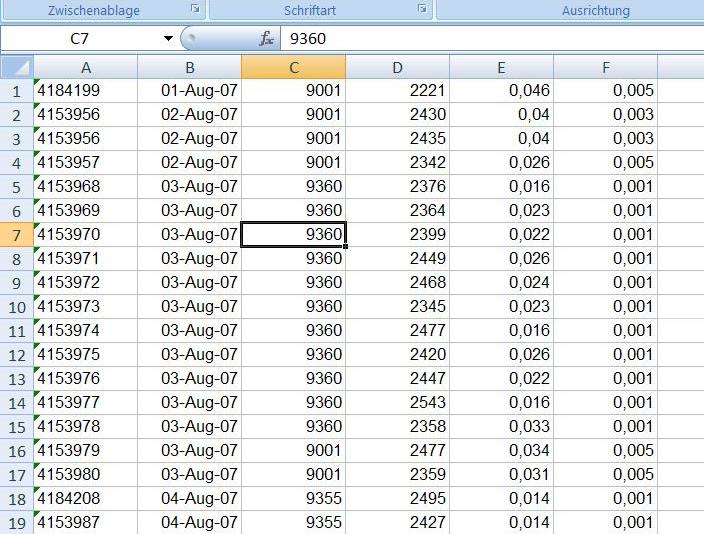Image resolution: width=704 pixels, height=534 pixels.
Task: Select row 12 header
Action: tap(17, 355)
